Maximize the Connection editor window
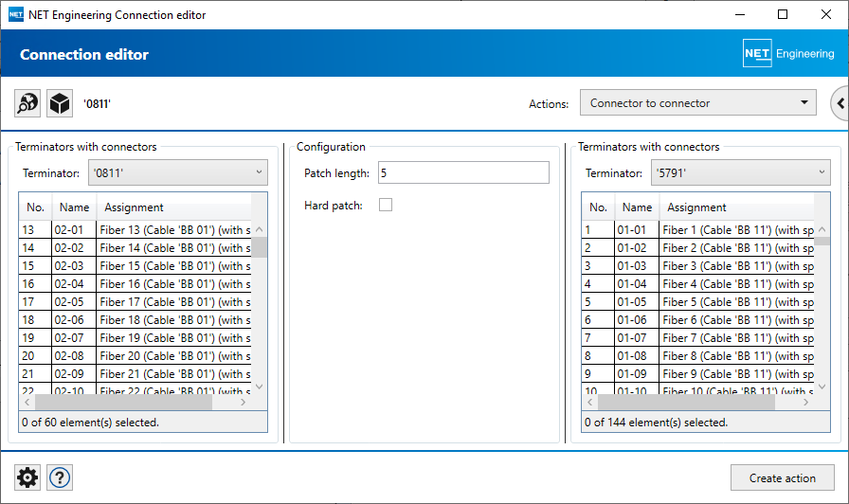The height and width of the screenshot is (504, 849). tap(783, 14)
